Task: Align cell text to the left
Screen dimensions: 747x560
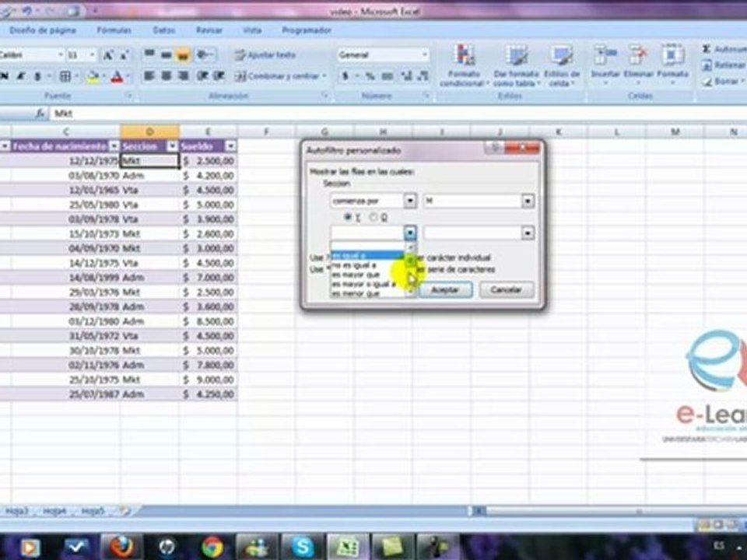Action: [149, 76]
